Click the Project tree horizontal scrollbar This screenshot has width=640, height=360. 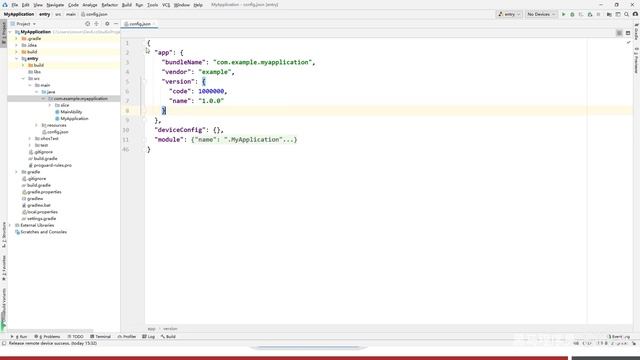click(51, 331)
